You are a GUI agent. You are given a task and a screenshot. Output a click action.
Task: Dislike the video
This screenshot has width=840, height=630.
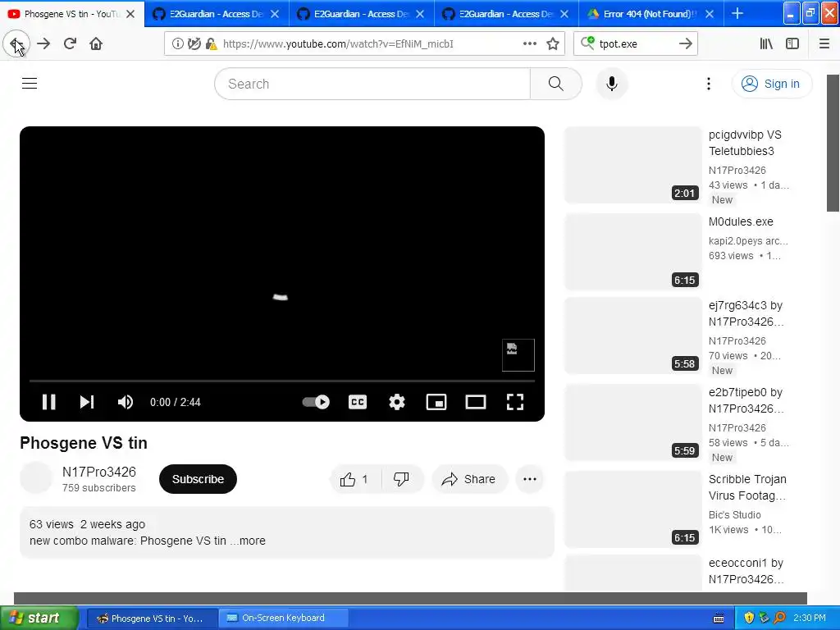point(401,479)
